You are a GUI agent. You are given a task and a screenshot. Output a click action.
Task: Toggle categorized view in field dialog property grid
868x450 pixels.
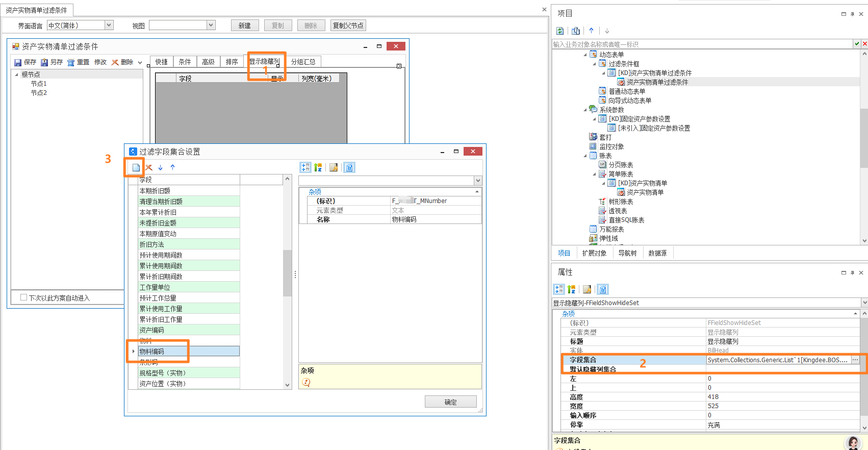pyautogui.click(x=305, y=167)
